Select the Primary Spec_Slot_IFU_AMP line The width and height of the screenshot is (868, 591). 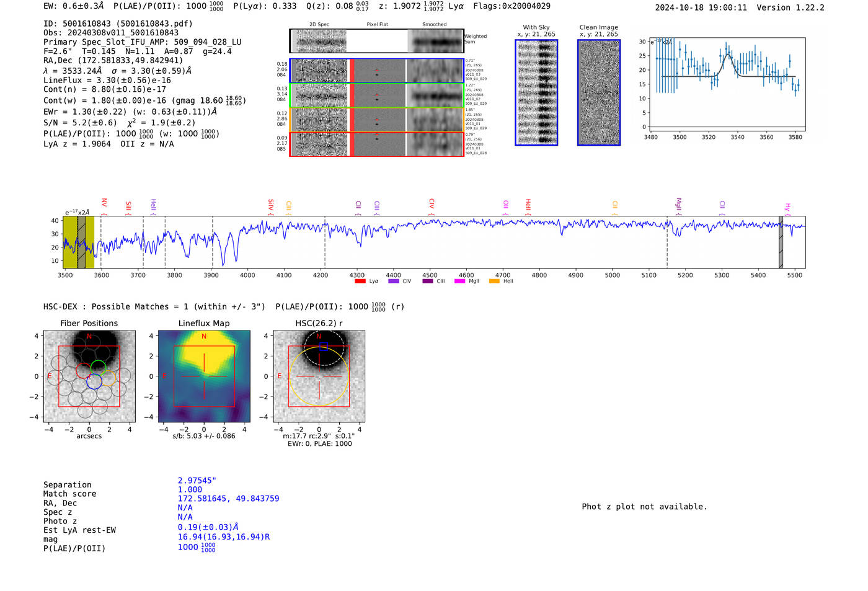click(143, 42)
